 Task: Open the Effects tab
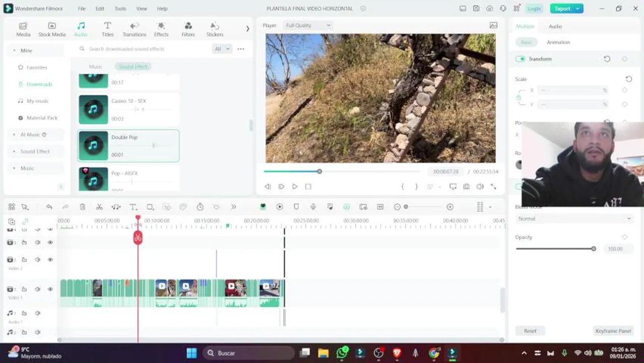click(x=161, y=30)
